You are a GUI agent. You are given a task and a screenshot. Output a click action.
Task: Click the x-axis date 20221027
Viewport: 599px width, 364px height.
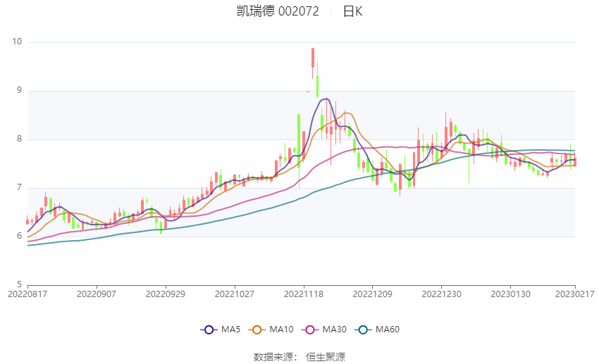(235, 294)
